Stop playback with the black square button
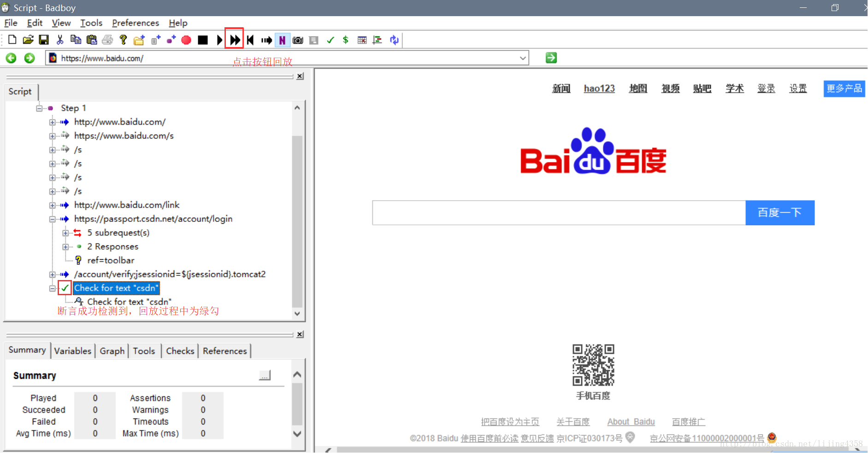Viewport: 868px width, 453px height. [203, 40]
